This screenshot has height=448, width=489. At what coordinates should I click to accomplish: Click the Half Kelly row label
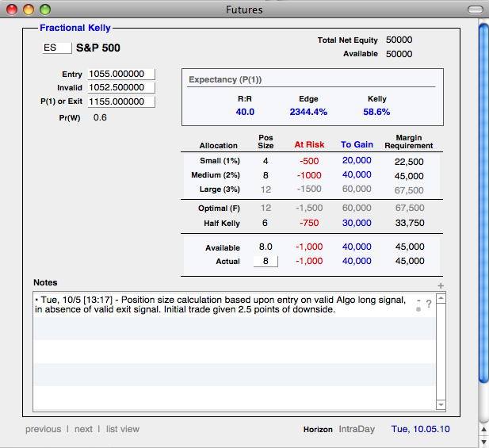222,224
